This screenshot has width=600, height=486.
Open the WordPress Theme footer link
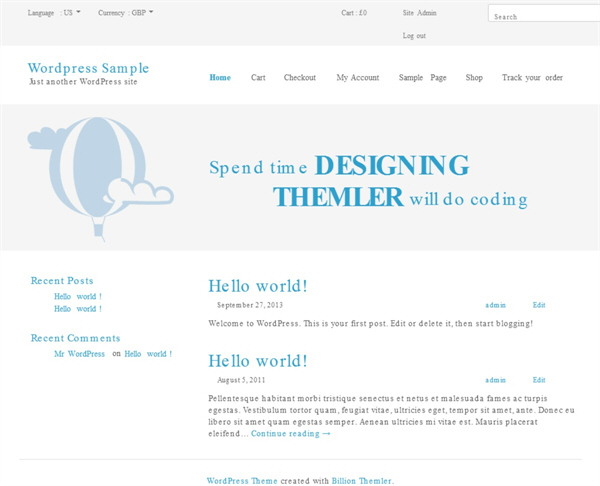point(242,481)
